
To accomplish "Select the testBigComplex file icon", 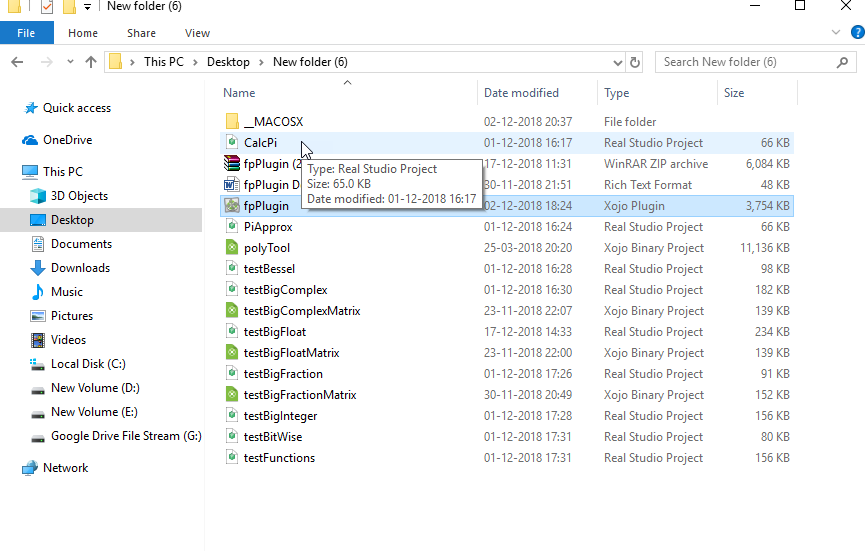I will point(232,290).
